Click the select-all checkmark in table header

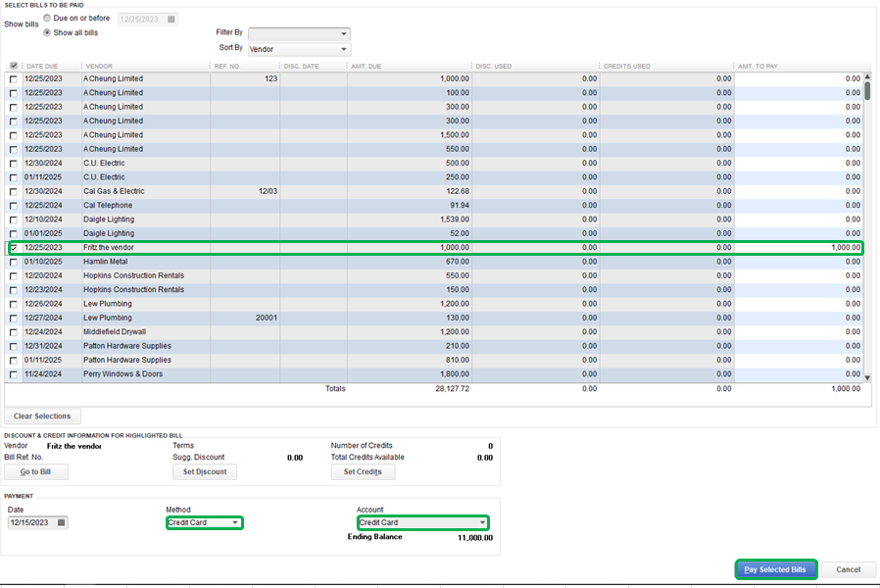(13, 66)
